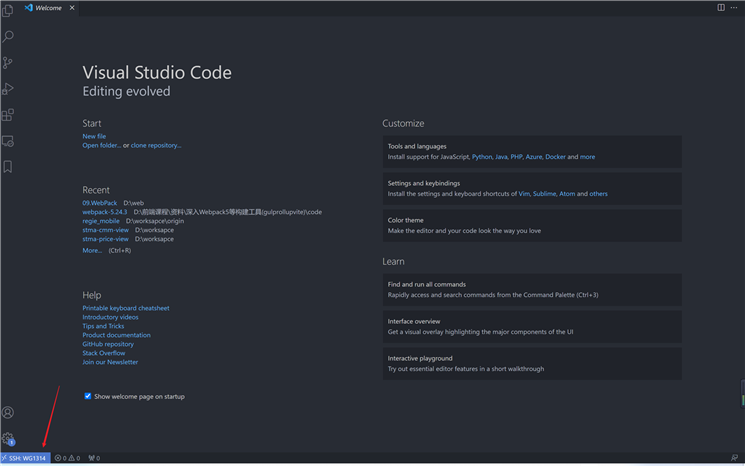Open recent project webpack-5.24.3
Screen dimensions: 745x466
[x=105, y=212]
